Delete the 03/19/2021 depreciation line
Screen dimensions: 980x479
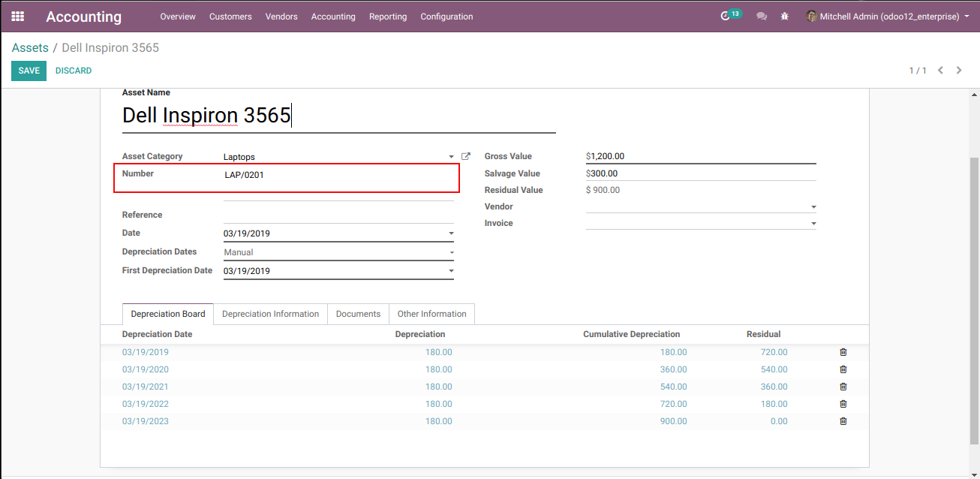(843, 387)
